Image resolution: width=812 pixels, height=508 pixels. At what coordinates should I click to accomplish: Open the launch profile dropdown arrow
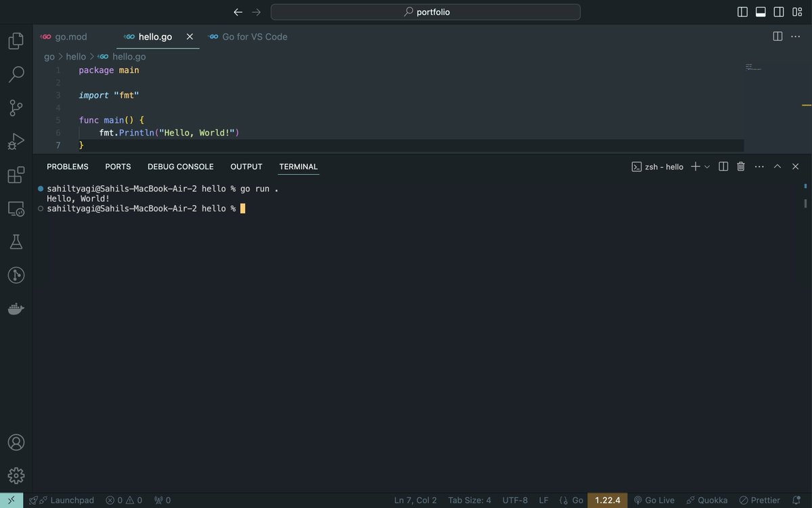pyautogui.click(x=707, y=167)
